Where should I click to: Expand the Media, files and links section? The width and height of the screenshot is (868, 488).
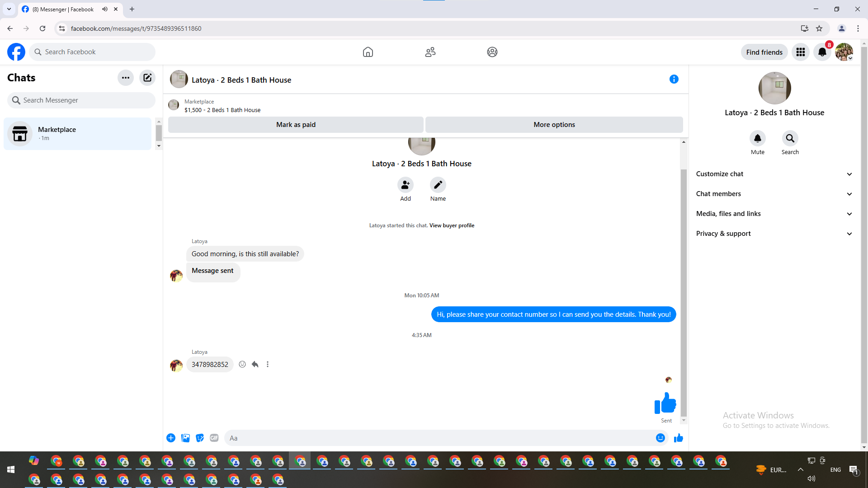pyautogui.click(x=774, y=214)
